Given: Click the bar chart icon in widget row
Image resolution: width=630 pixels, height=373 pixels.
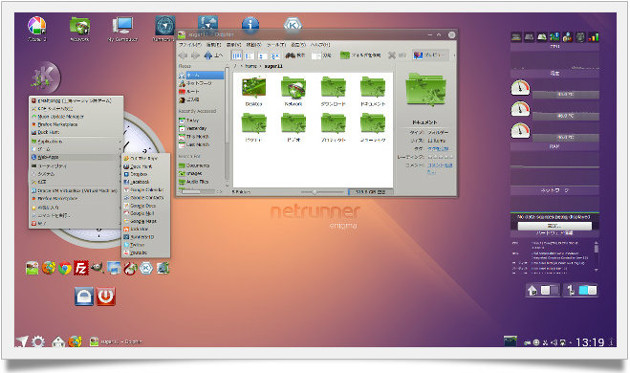Looking at the screenshot, I should pyautogui.click(x=593, y=37).
